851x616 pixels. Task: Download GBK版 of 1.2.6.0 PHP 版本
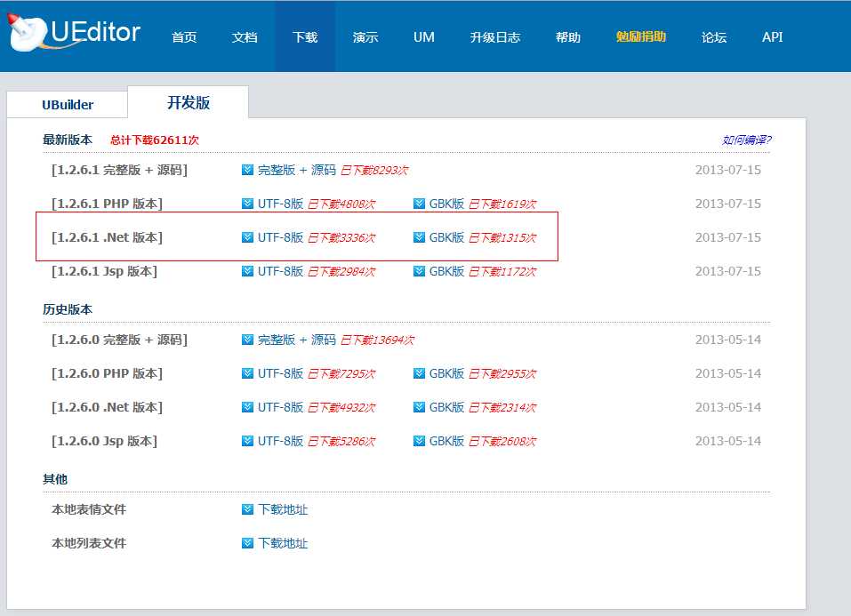446,373
